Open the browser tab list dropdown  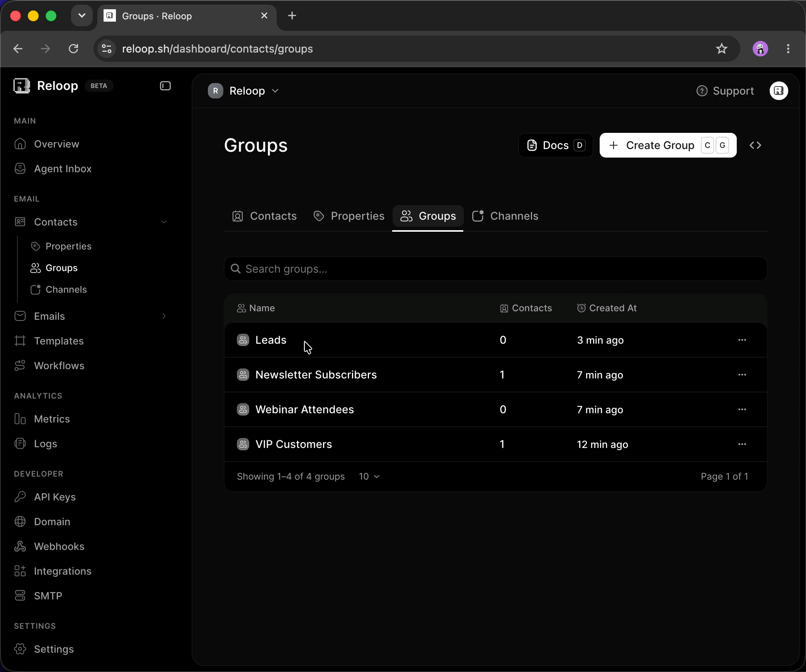[x=82, y=16]
